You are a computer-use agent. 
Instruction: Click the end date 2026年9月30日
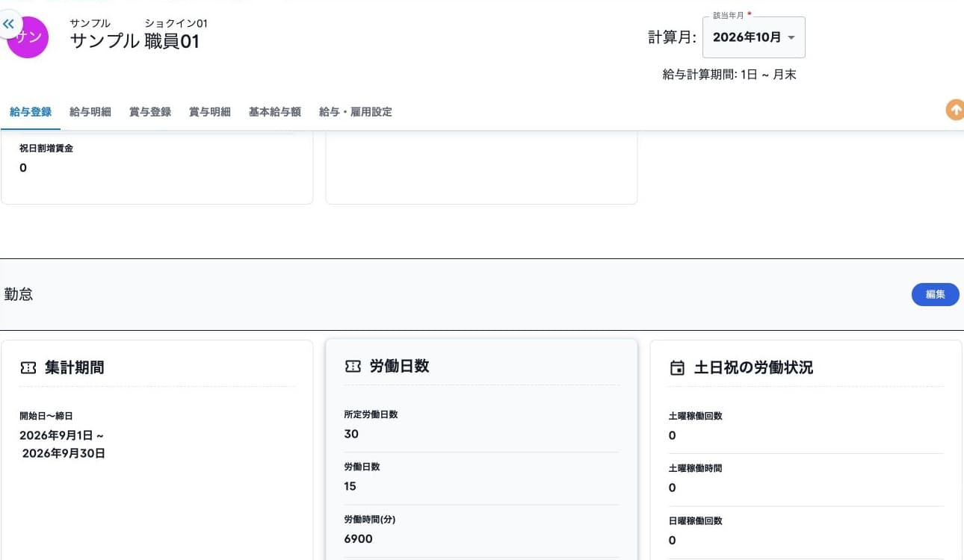click(64, 453)
